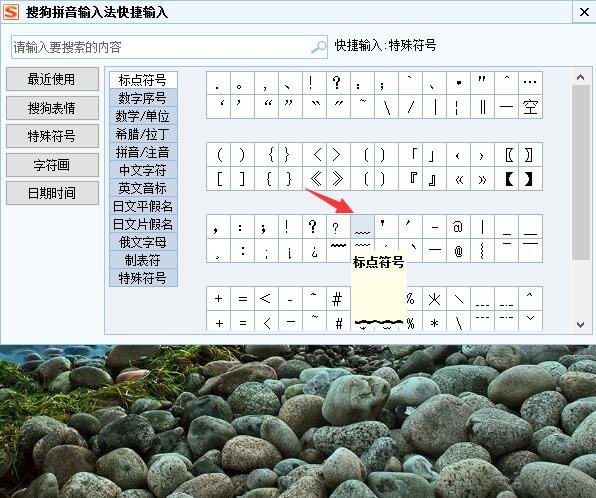
Task: Insert the left book-title mark 《
Action: coord(314,178)
